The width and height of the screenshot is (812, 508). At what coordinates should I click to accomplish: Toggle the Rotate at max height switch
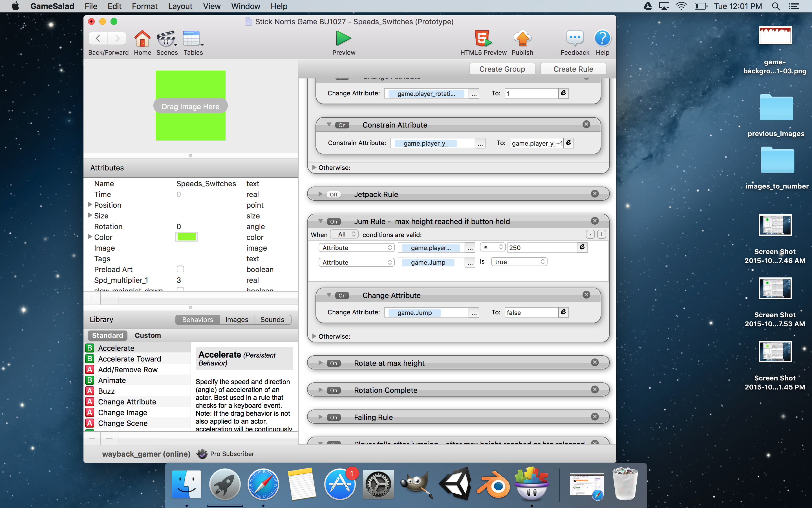point(334,363)
